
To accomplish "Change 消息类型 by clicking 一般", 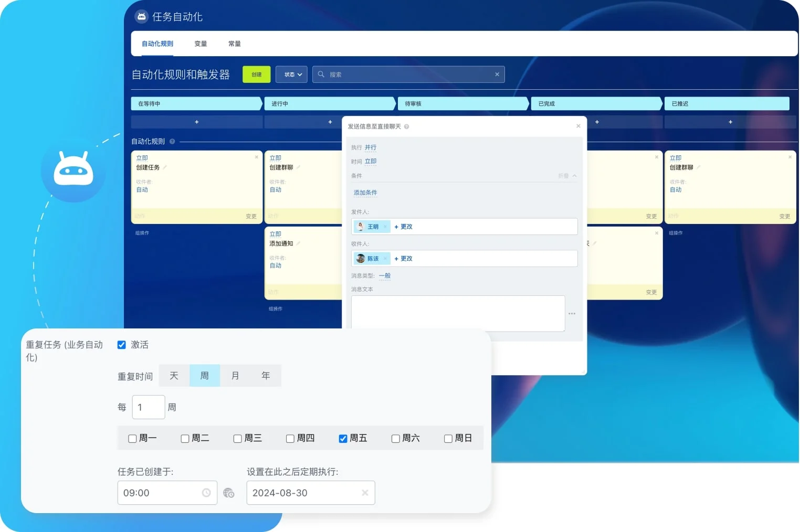I will 384,275.
